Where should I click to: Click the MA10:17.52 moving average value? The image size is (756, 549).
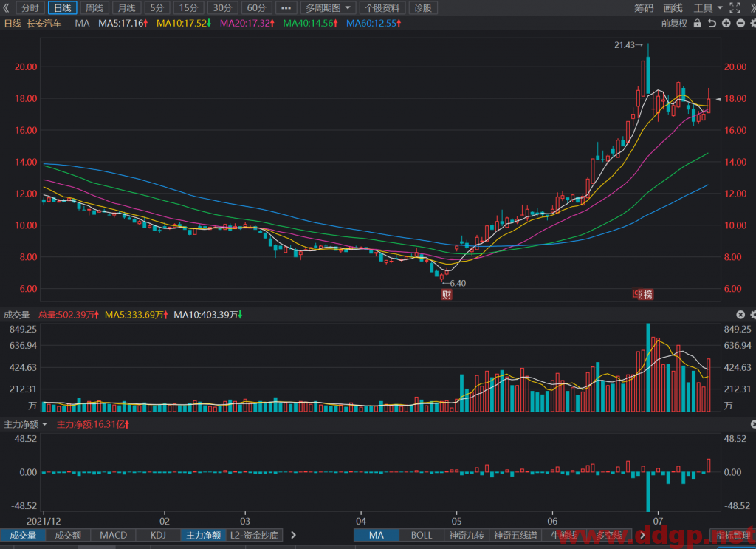184,23
